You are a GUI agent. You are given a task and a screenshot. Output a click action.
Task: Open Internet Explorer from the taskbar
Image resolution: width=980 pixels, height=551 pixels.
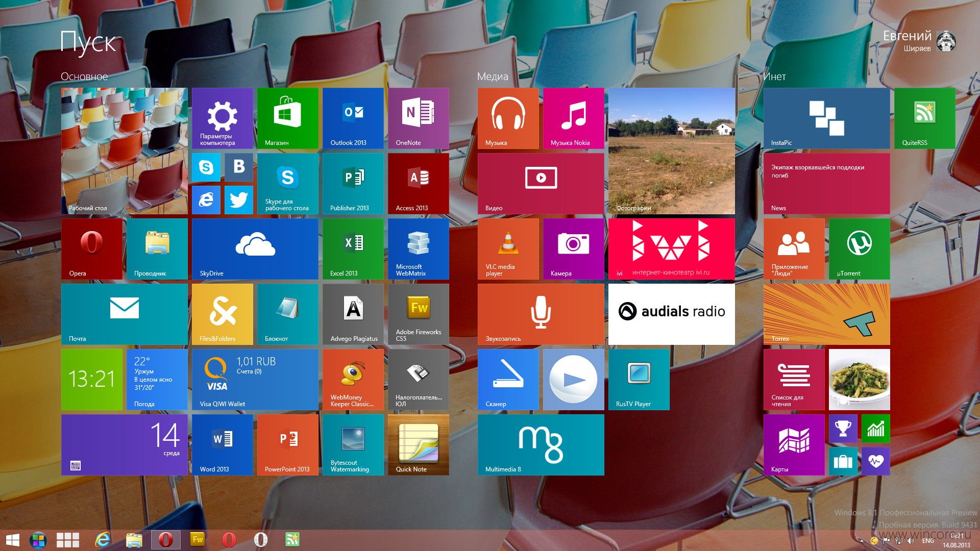click(103, 540)
